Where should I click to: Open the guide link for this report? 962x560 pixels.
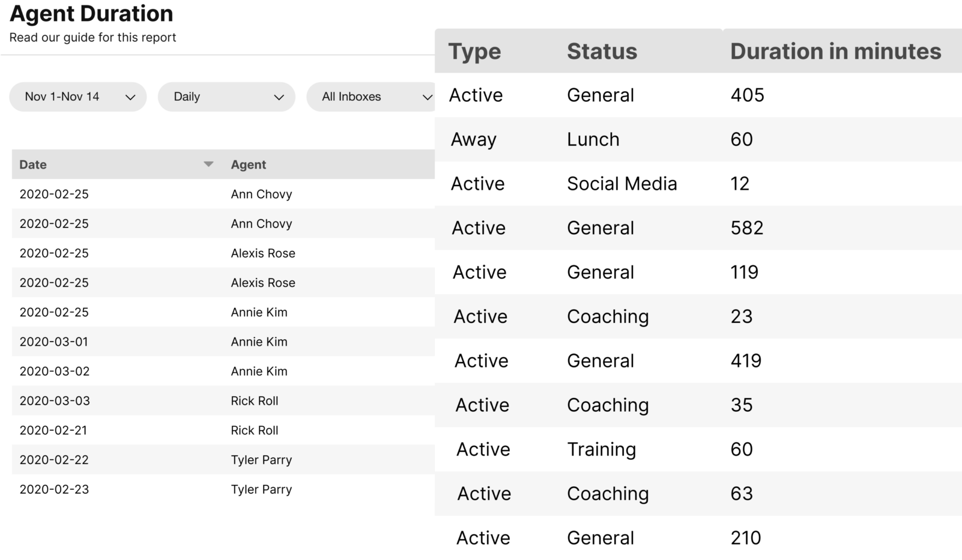pos(93,37)
